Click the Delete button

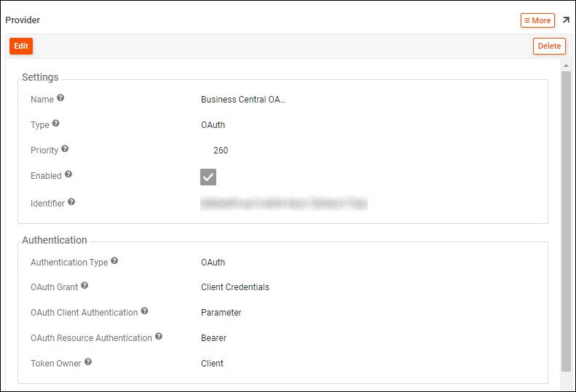pyautogui.click(x=549, y=46)
